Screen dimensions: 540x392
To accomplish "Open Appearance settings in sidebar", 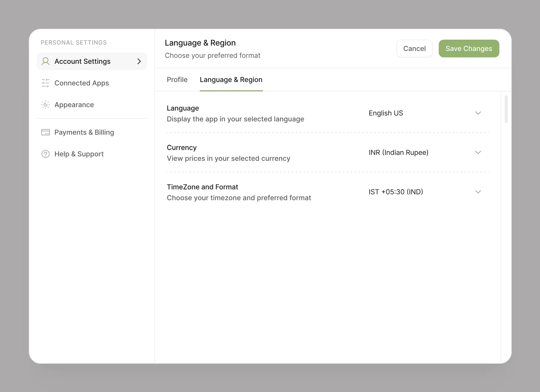I will click(92, 105).
